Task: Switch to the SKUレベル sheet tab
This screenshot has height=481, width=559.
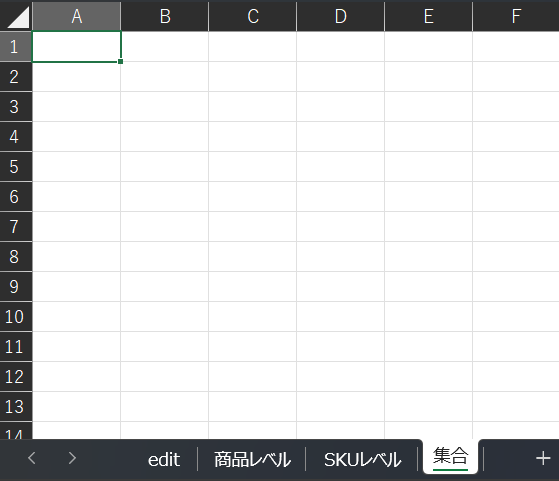Action: (362, 459)
